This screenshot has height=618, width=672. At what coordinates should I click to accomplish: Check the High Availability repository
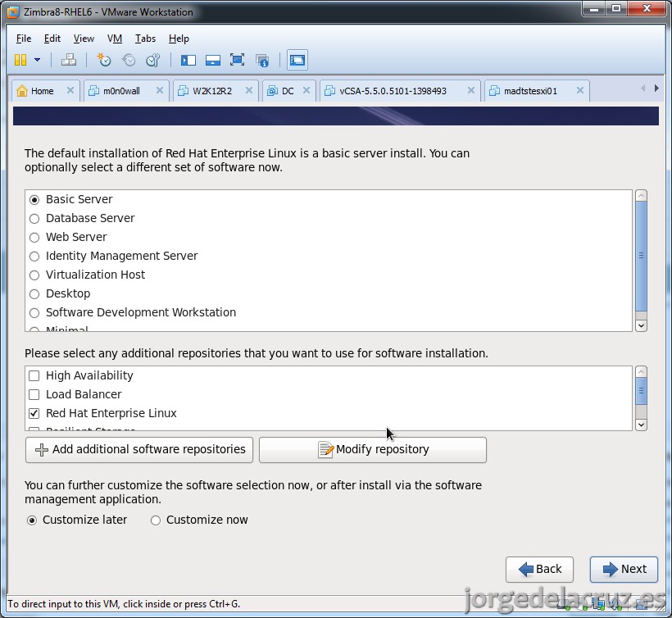(x=34, y=376)
